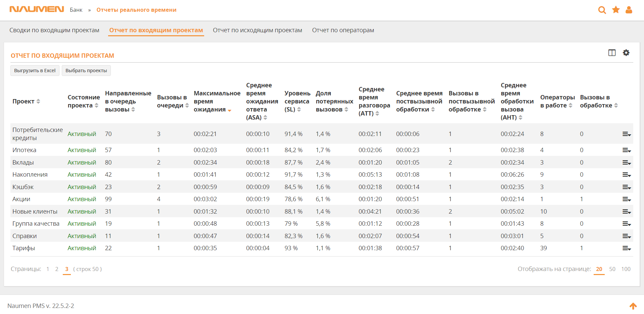644x314 pixels.
Task: Open row menu for Акции
Action: (627, 199)
